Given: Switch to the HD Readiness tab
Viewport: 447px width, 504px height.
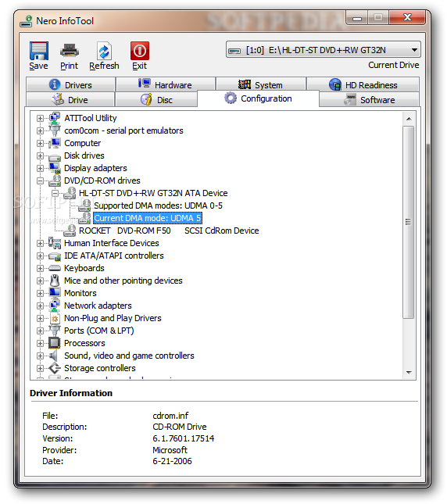Looking at the screenshot, I should coord(363,84).
